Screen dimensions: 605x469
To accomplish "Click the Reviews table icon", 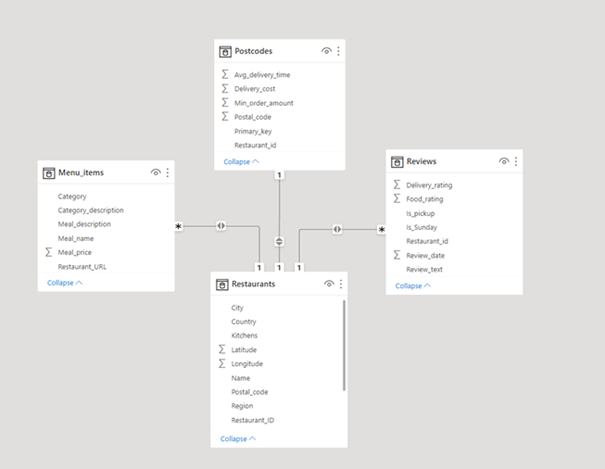I will [397, 161].
